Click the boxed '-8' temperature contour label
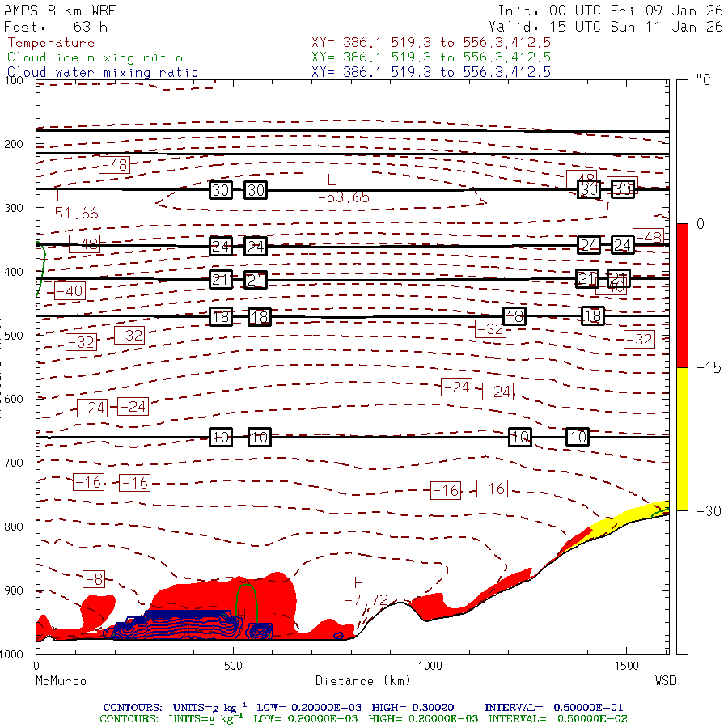Screen dimensions: 728x728 tap(95, 579)
